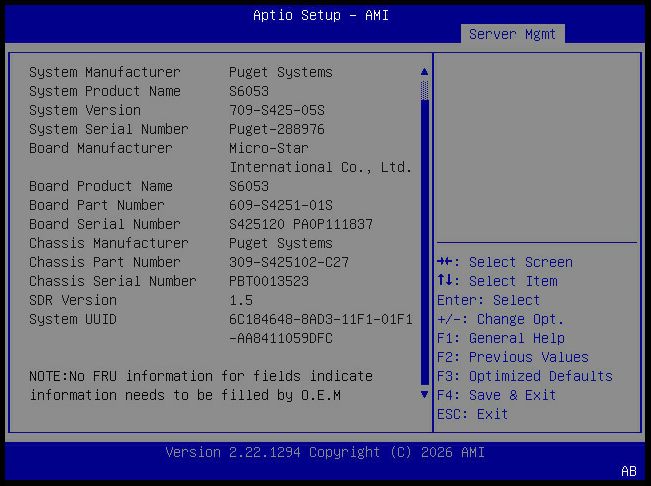
Task: Click the Puget Systems value beside Chassis Manufacturer
Action: tap(281, 243)
